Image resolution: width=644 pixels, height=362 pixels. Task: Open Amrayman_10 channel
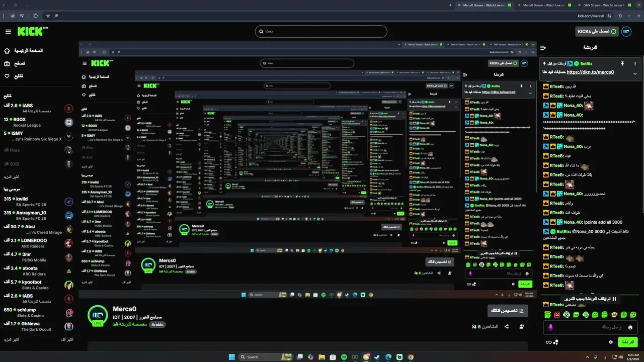[x=38, y=215]
